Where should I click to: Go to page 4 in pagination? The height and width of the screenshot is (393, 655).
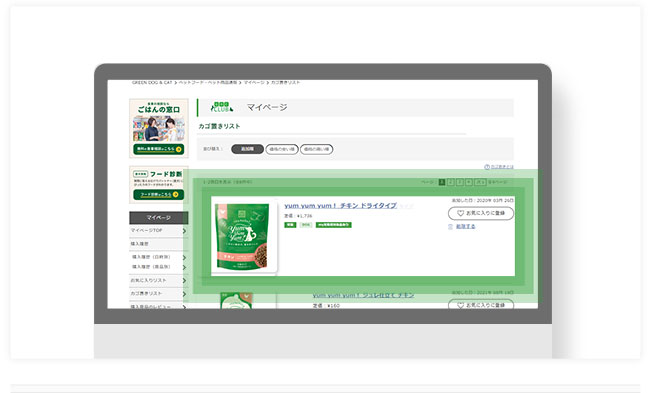[469, 182]
